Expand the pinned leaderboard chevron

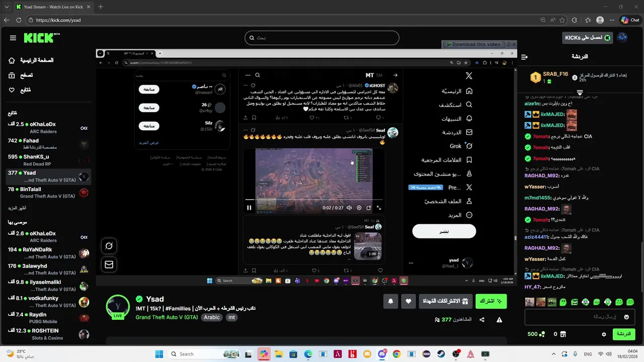coord(580,93)
